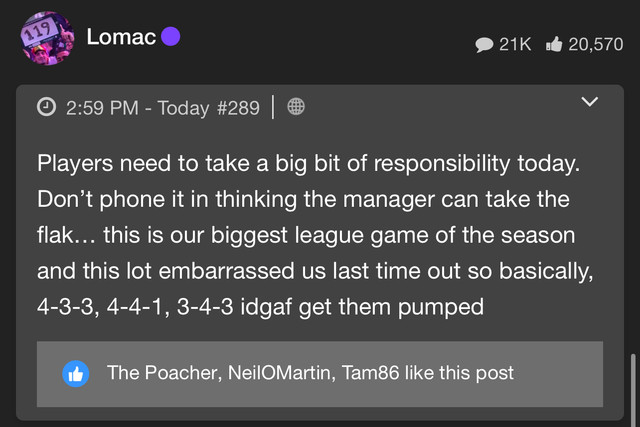Open NeilOMartin's profile from likes list

pos(279,373)
